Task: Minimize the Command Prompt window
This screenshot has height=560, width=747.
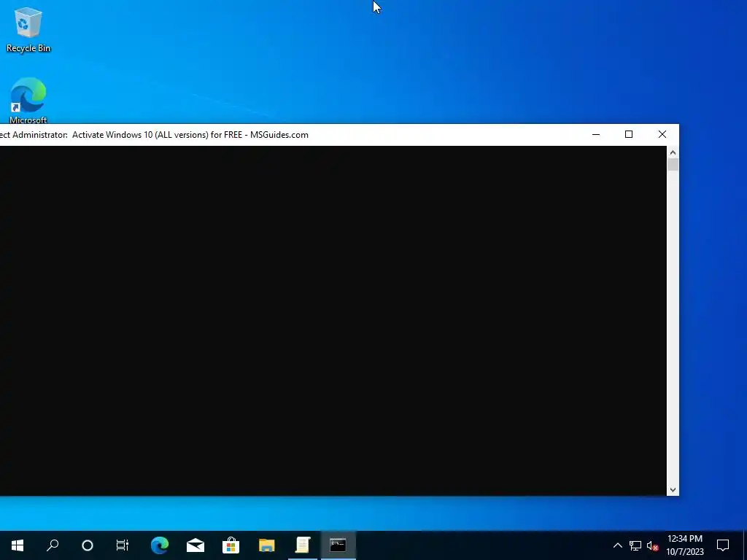Action: click(x=595, y=135)
